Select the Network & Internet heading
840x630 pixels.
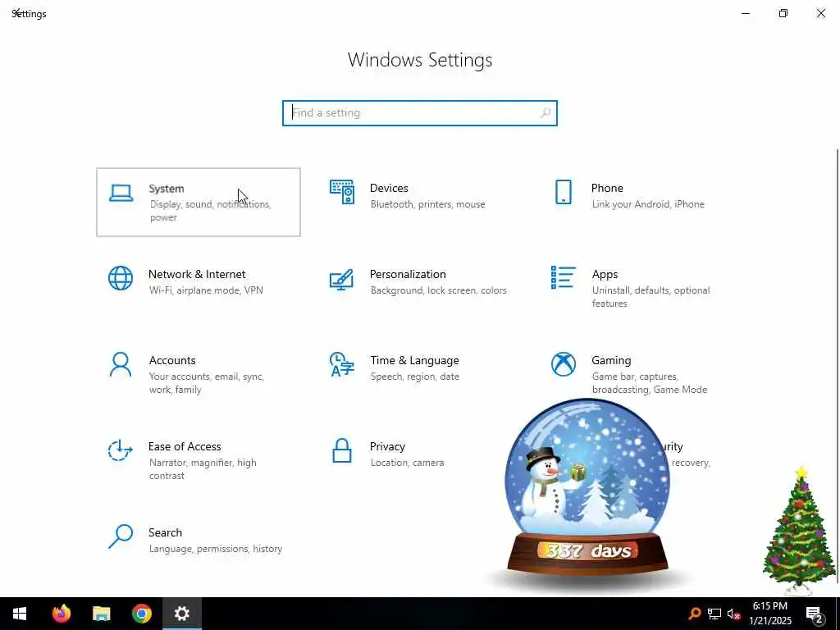pyautogui.click(x=197, y=274)
